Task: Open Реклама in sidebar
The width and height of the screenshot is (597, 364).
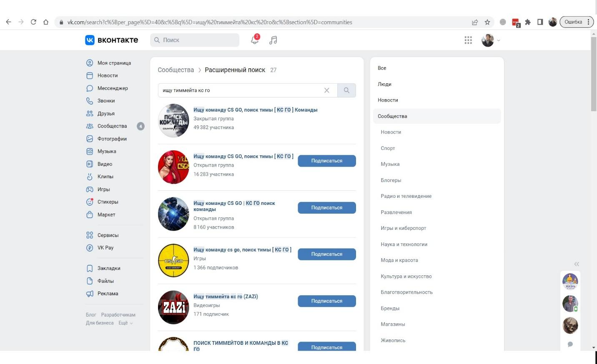Action: coord(108,294)
